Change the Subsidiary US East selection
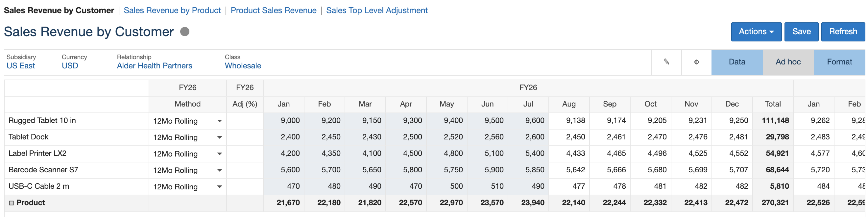The image size is (868, 217). [x=21, y=66]
